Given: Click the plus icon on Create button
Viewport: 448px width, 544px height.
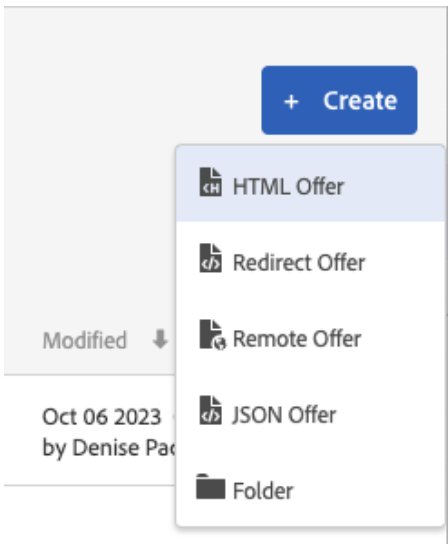Looking at the screenshot, I should [x=291, y=102].
